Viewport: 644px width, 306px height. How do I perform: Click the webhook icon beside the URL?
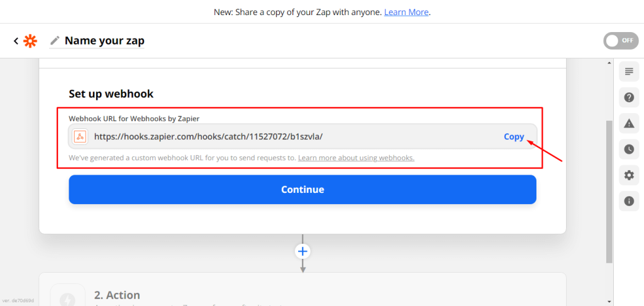[80, 136]
